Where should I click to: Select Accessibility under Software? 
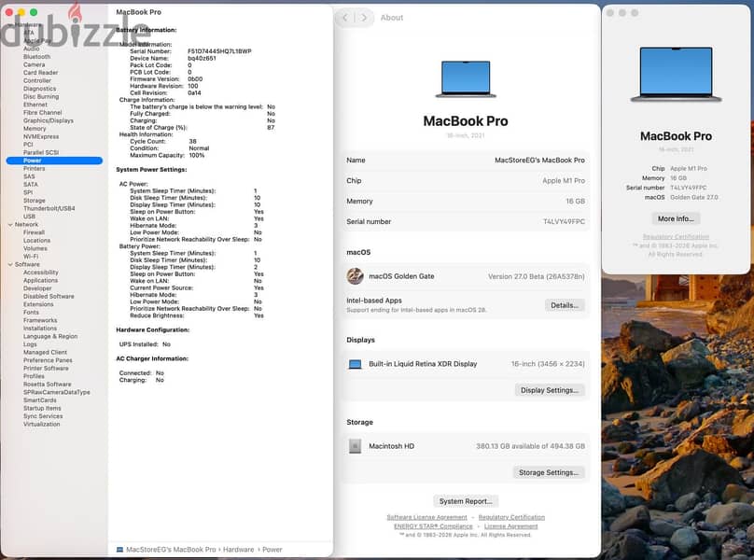click(x=40, y=273)
